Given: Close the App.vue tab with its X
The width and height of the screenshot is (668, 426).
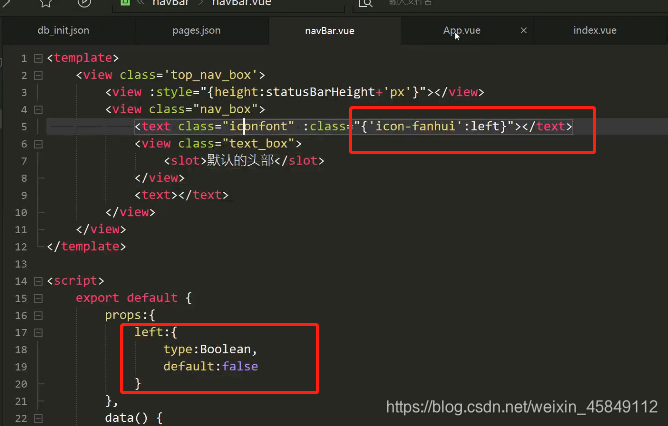Looking at the screenshot, I should click(524, 30).
